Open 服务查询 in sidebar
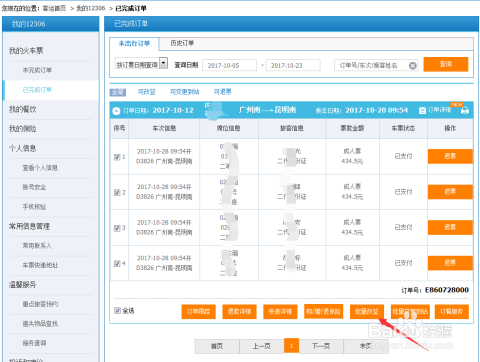The height and width of the screenshot is (362, 480). [34, 343]
